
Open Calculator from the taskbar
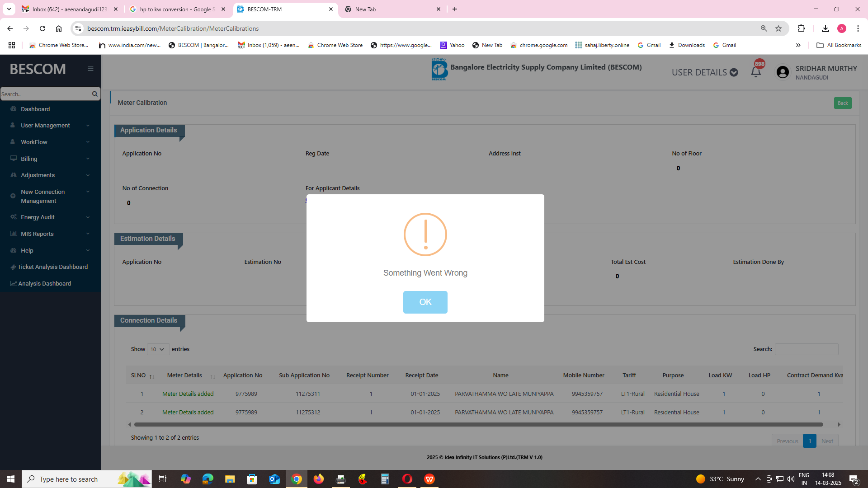(385, 479)
